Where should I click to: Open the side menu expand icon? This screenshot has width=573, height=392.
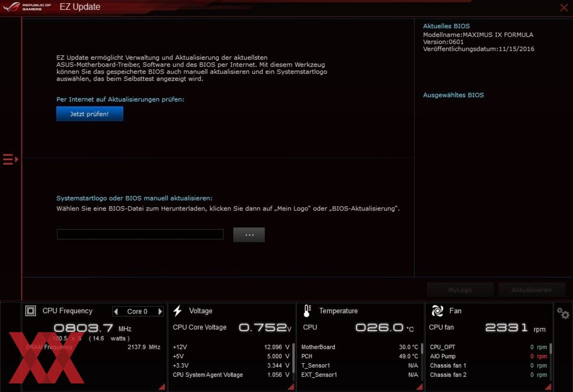point(11,159)
